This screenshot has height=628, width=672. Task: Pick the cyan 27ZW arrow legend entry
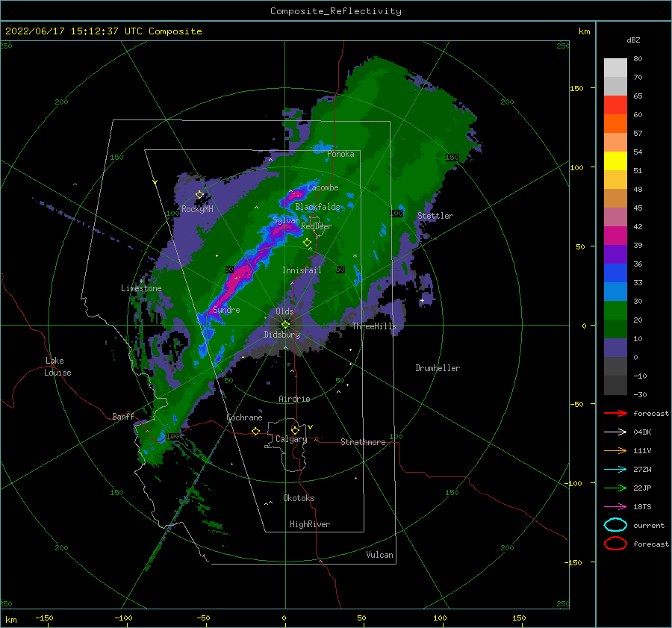615,470
